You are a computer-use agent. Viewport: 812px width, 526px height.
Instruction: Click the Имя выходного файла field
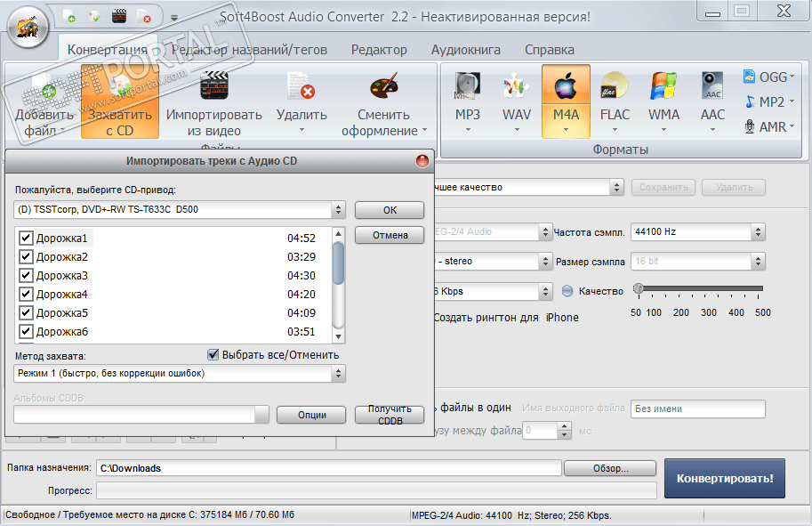[697, 409]
